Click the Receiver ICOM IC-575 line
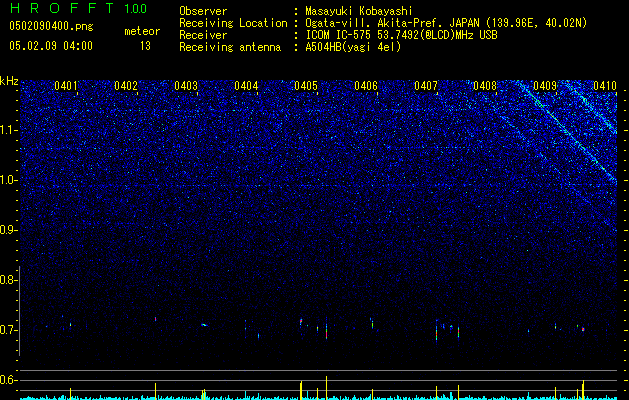629x400 pixels. (401, 35)
